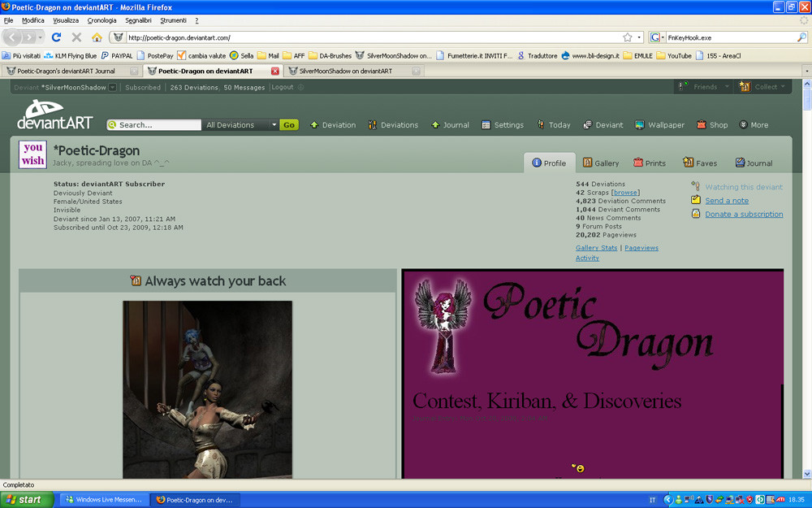Screen dimensions: 812x508
Task: Open the Segnalibri menu
Action: tap(138, 20)
